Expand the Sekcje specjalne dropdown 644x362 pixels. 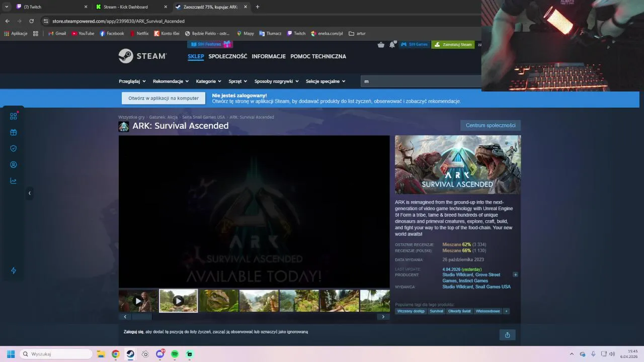326,81
